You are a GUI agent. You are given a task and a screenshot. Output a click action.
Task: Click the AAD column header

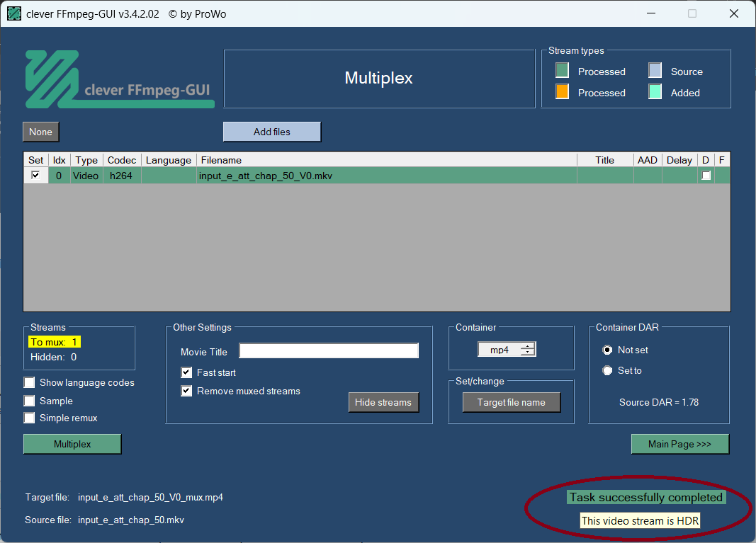click(648, 160)
